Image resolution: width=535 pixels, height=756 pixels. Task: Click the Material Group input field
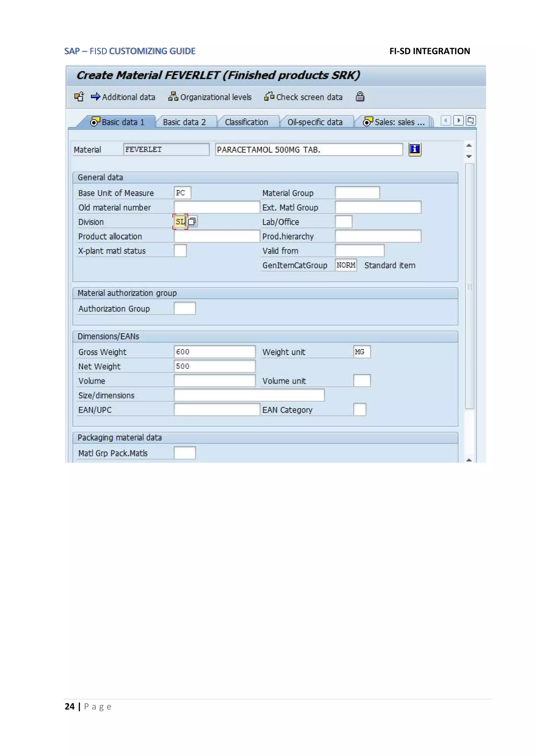click(357, 193)
